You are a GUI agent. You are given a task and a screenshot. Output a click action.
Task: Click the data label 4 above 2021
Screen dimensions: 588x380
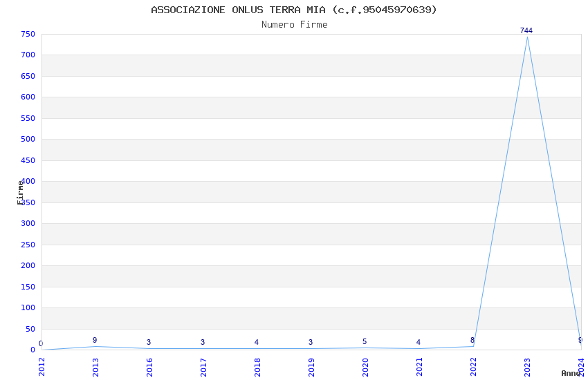419,342
